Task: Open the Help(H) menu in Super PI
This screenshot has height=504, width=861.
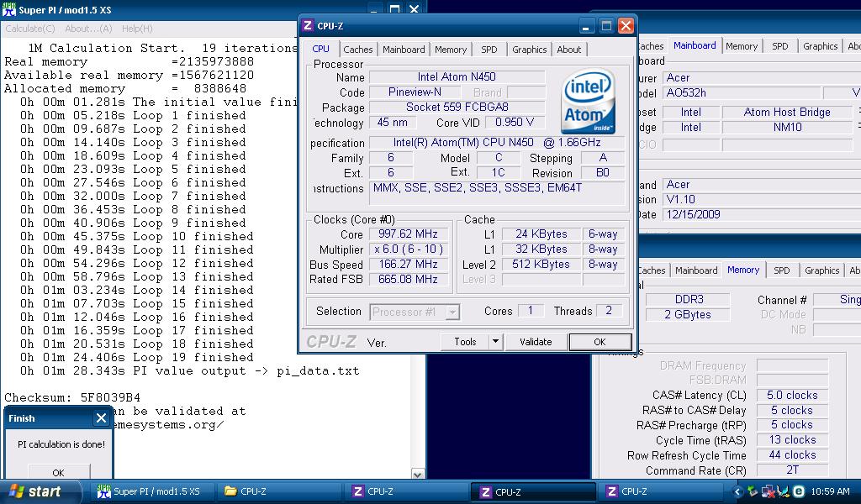Action: (x=137, y=29)
